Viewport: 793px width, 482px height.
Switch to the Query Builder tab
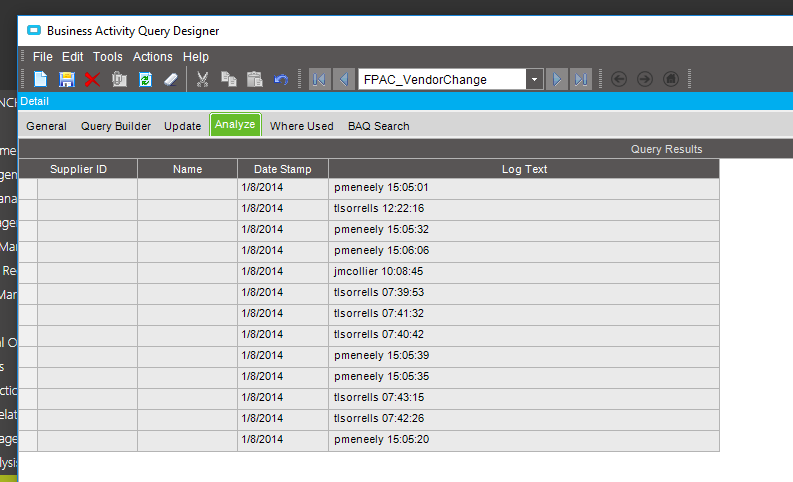pyautogui.click(x=116, y=126)
